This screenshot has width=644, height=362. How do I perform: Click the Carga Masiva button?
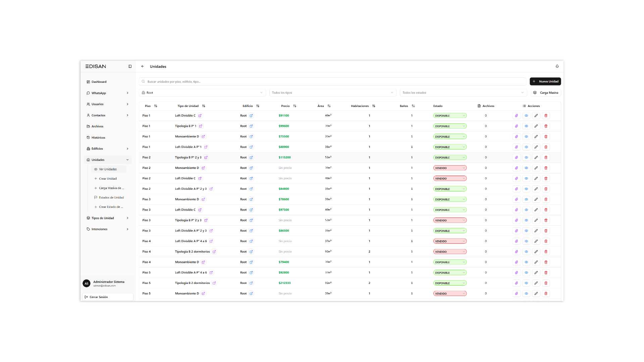(x=546, y=93)
